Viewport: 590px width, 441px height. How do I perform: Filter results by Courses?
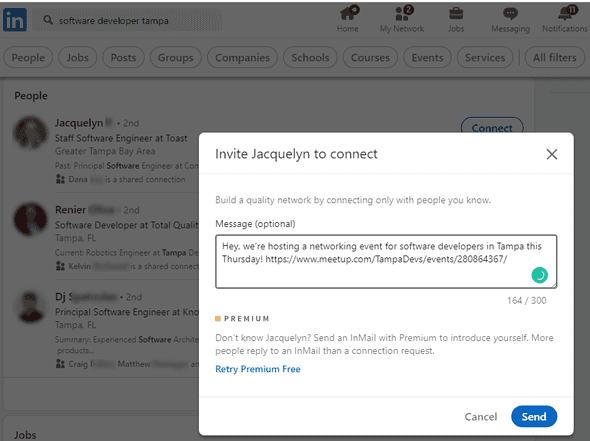(370, 58)
